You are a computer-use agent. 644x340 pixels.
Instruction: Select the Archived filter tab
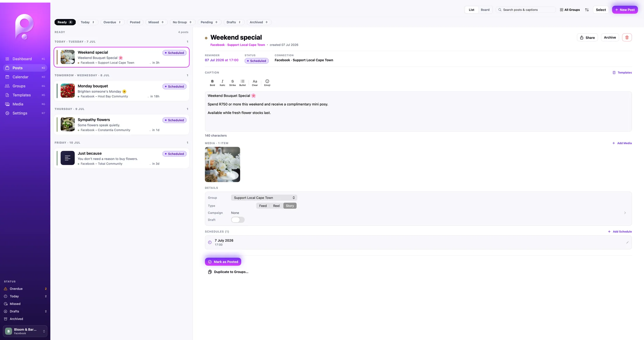click(x=259, y=22)
